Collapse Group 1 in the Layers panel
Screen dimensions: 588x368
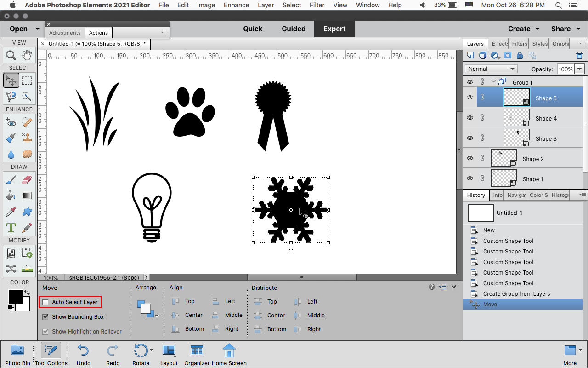tap(493, 81)
